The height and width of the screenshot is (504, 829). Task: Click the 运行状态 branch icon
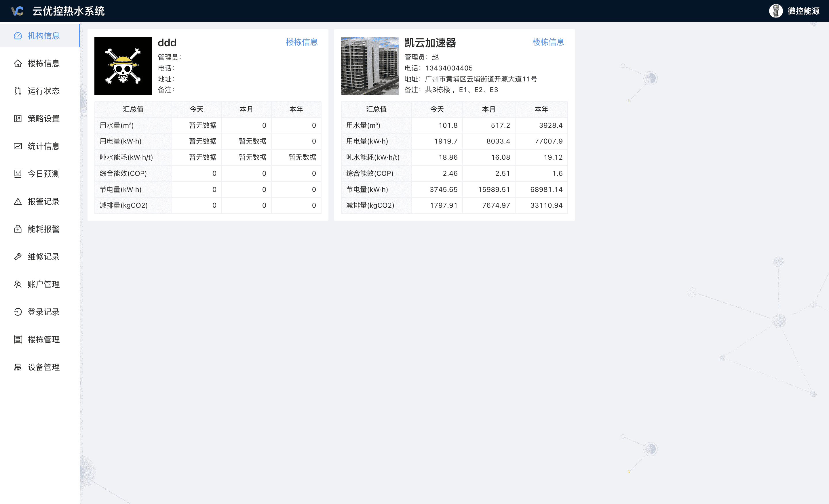click(x=18, y=91)
